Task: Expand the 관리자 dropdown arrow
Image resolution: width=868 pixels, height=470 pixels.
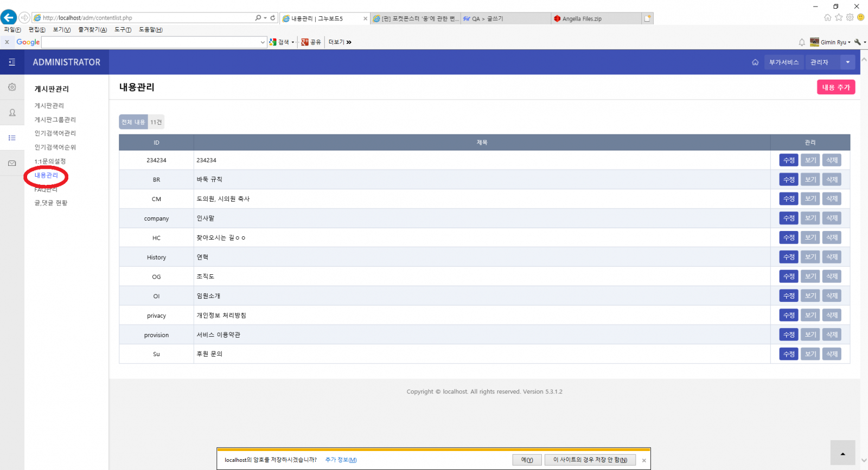Action: pos(847,62)
